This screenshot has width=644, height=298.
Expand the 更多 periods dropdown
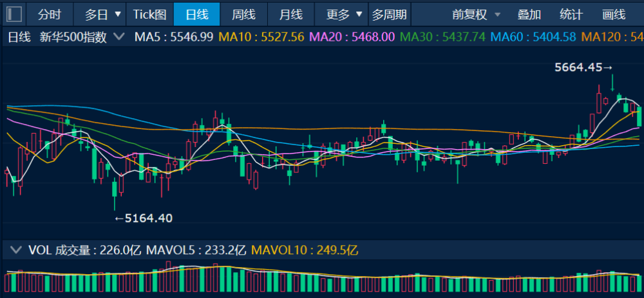(344, 14)
